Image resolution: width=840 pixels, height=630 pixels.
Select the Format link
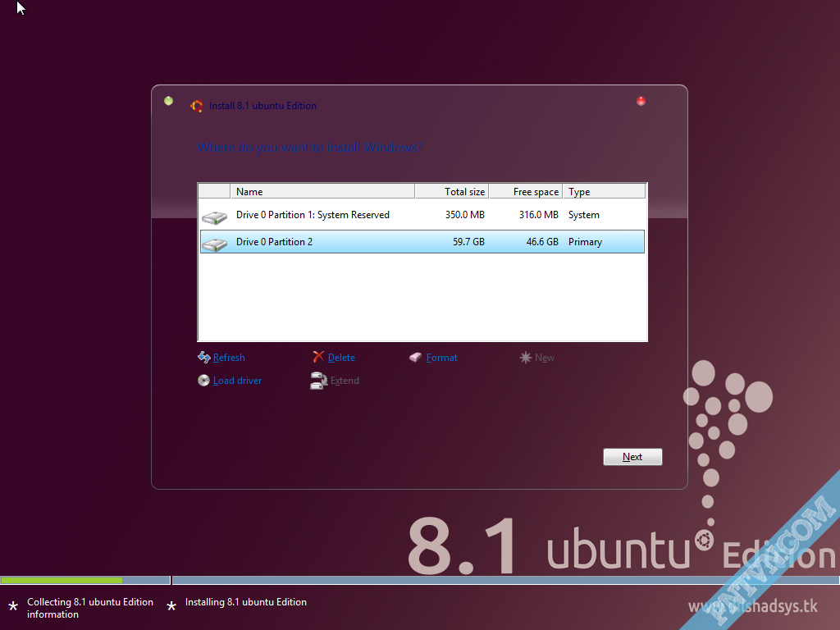click(x=442, y=358)
